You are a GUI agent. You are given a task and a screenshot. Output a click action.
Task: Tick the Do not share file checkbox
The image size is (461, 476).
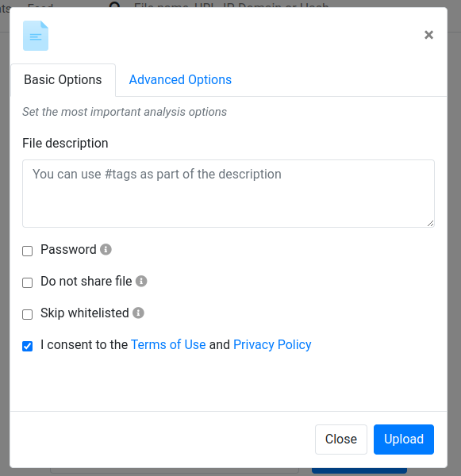click(x=27, y=282)
